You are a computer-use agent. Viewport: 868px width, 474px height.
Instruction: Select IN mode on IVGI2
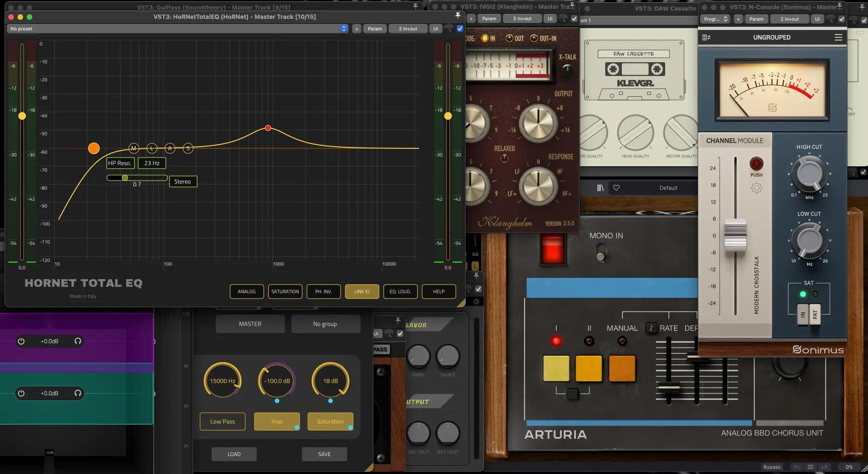485,39
